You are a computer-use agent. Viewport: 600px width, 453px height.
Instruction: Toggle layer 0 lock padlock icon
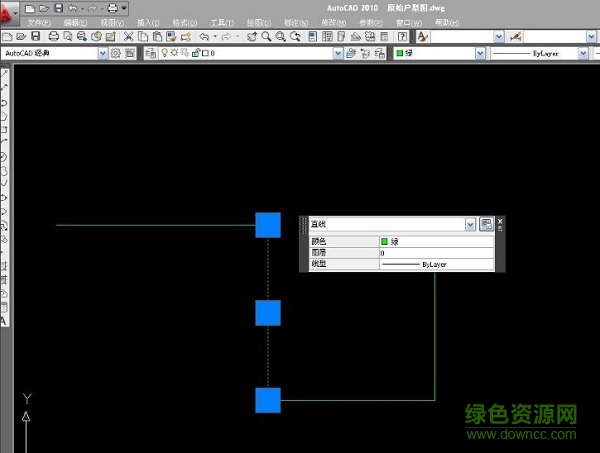click(196, 53)
